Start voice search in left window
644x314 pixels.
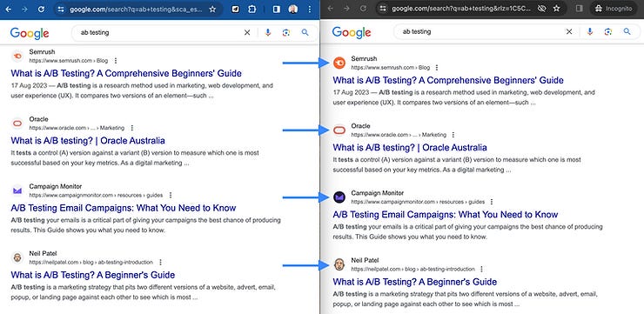click(x=268, y=32)
